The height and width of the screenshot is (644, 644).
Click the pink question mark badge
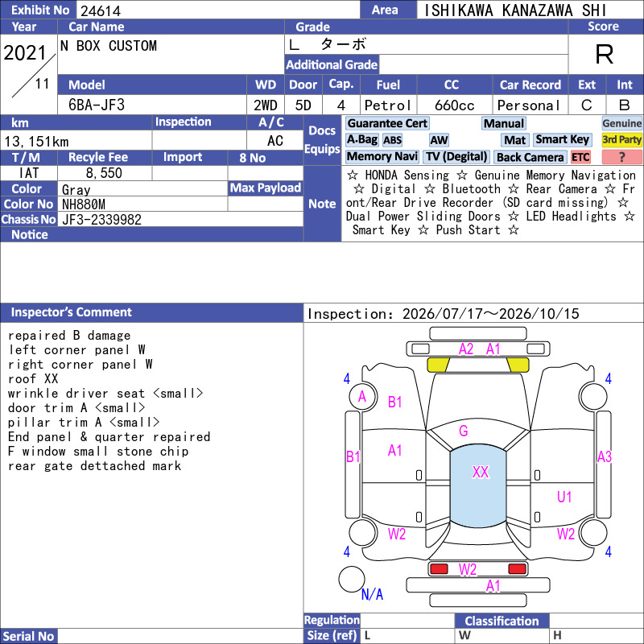click(621, 157)
